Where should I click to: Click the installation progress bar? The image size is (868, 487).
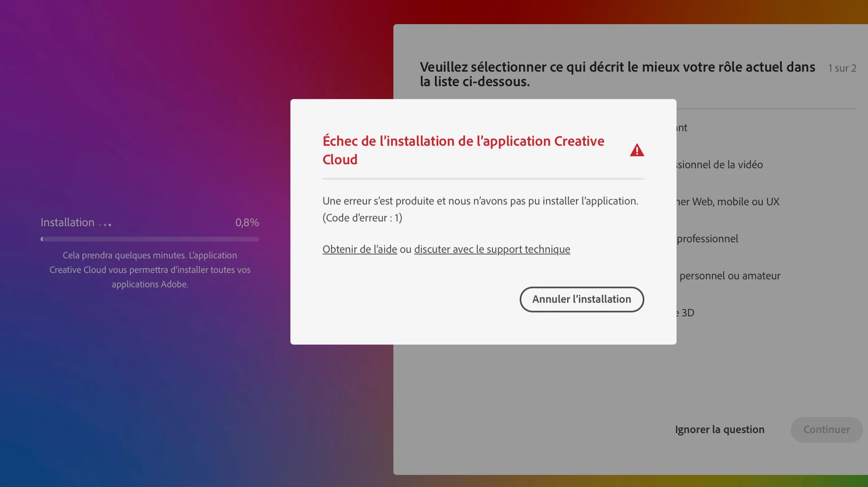pos(150,239)
